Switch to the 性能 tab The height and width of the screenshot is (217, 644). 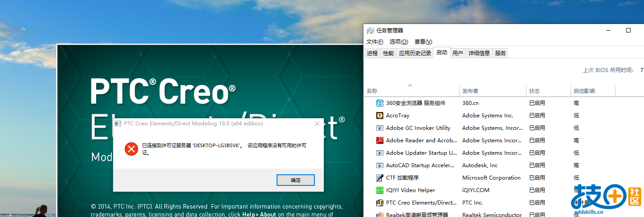click(x=388, y=53)
